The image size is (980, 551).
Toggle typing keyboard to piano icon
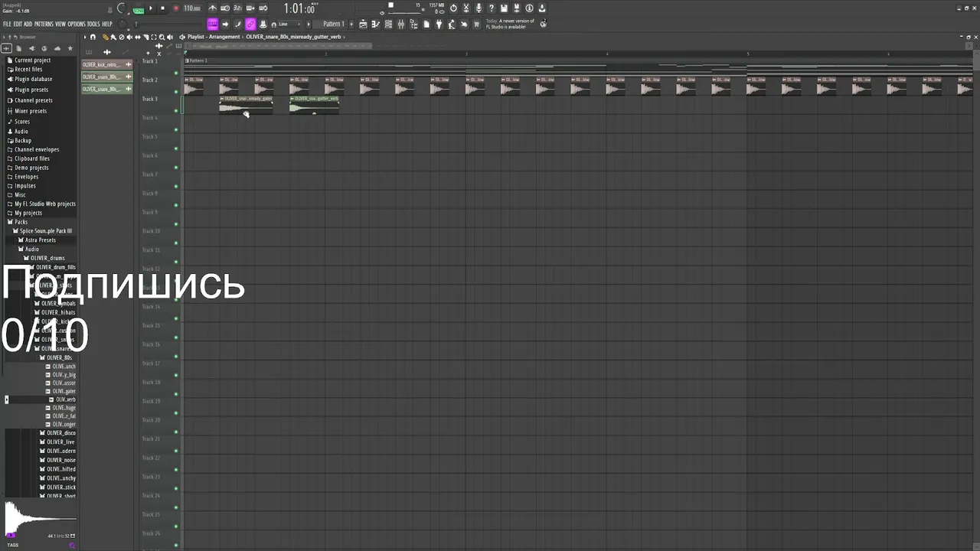pyautogui.click(x=213, y=24)
